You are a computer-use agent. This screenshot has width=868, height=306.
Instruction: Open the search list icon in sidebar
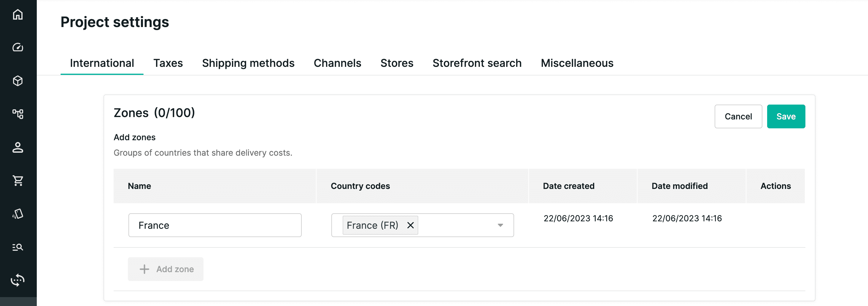pos(18,247)
